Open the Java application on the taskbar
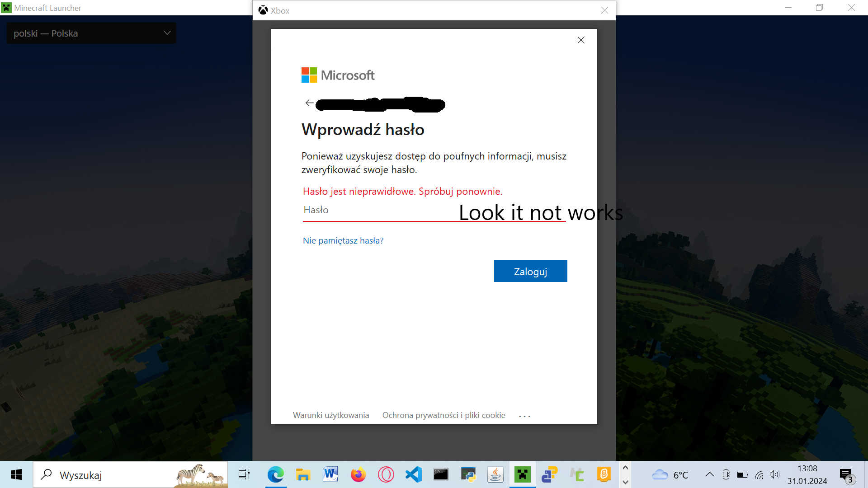Image resolution: width=868 pixels, height=488 pixels. click(x=495, y=474)
